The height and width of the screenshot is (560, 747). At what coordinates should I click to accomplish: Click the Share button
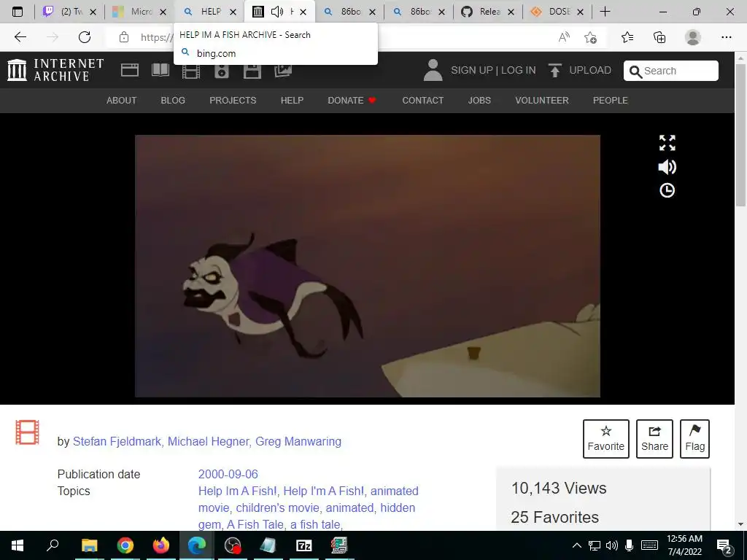[654, 438]
